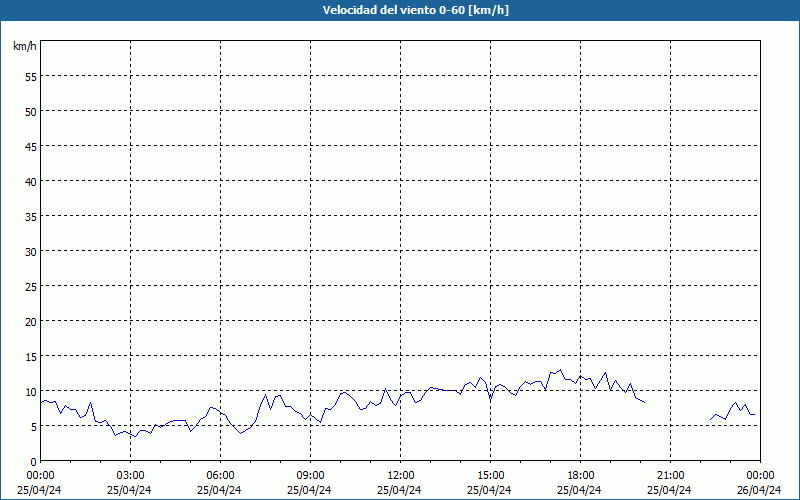Image resolution: width=800 pixels, height=500 pixels.
Task: Select the 10 y-axis label
Action: click(x=31, y=392)
